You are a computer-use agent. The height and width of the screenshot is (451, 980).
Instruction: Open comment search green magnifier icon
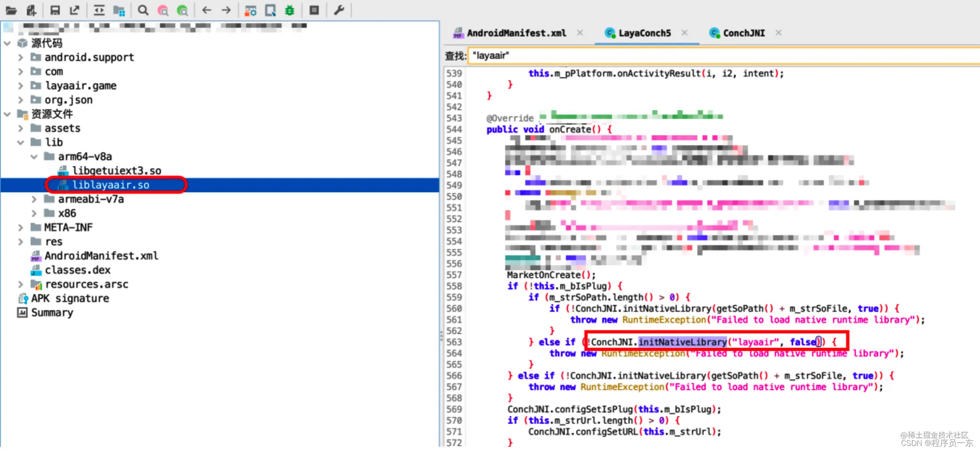click(x=182, y=10)
